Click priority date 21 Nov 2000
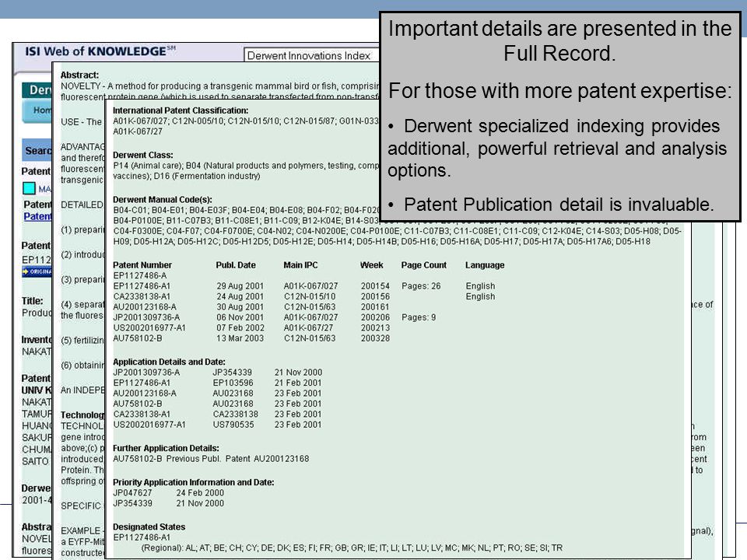 tap(200, 503)
